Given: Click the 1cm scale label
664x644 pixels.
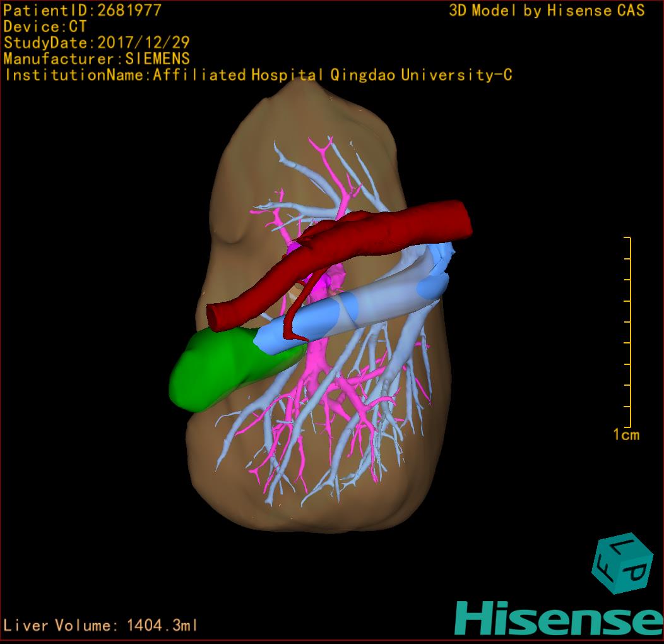Looking at the screenshot, I should 625,434.
